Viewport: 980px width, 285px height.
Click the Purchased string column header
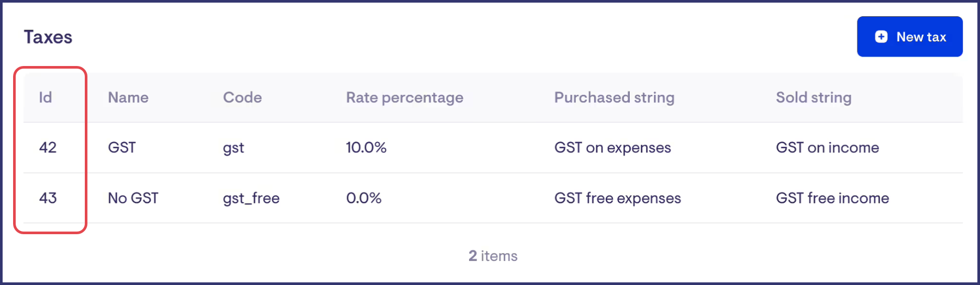click(x=614, y=97)
